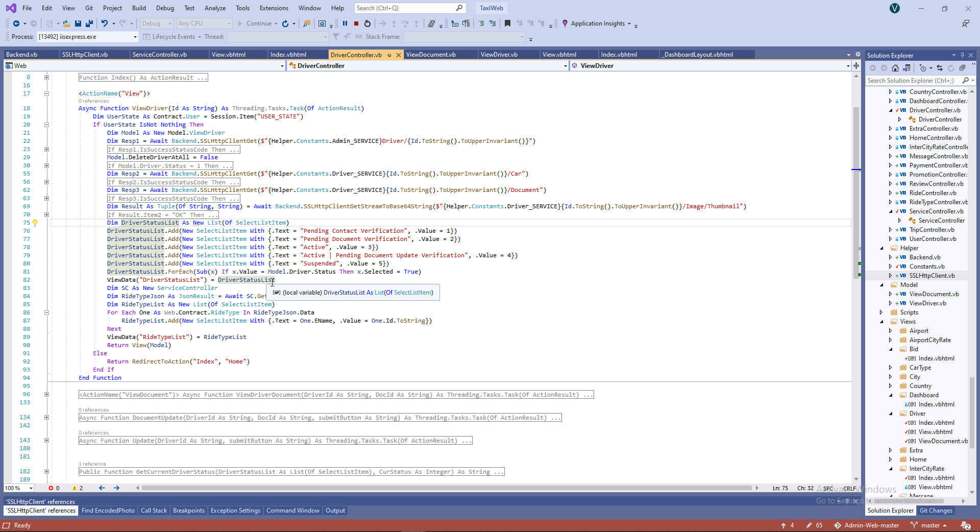
Task: Navigate to previous issue with left arrow
Action: (102, 488)
